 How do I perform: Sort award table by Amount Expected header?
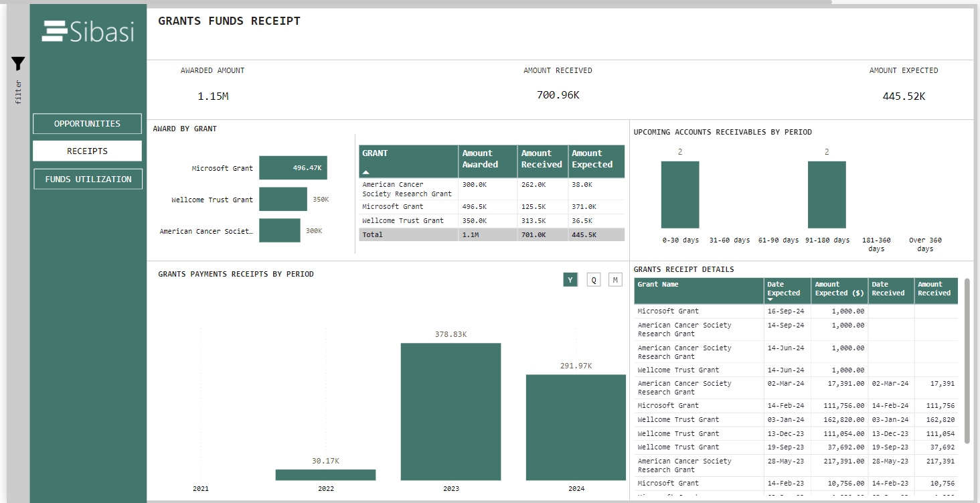[596, 161]
